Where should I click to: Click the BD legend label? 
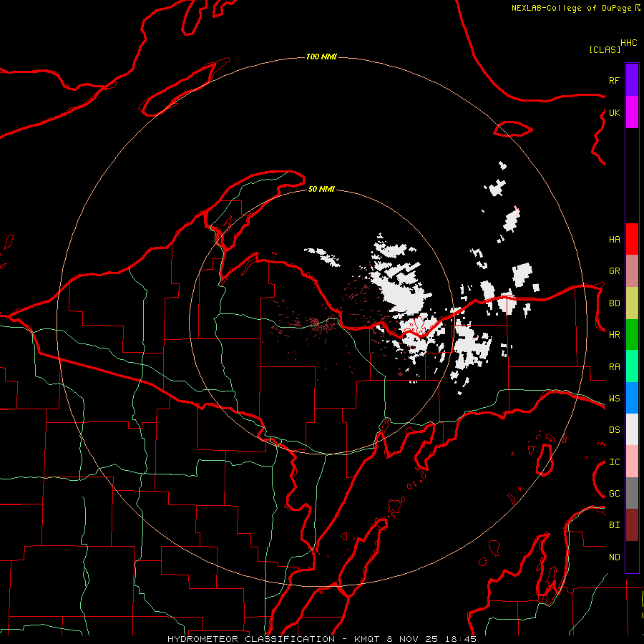tap(614, 303)
